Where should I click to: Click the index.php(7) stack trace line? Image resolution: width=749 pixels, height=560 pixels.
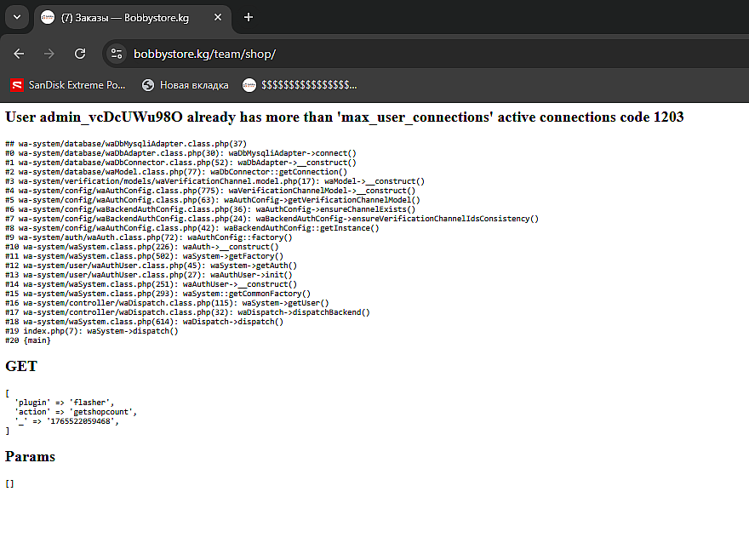pyautogui.click(x=92, y=331)
